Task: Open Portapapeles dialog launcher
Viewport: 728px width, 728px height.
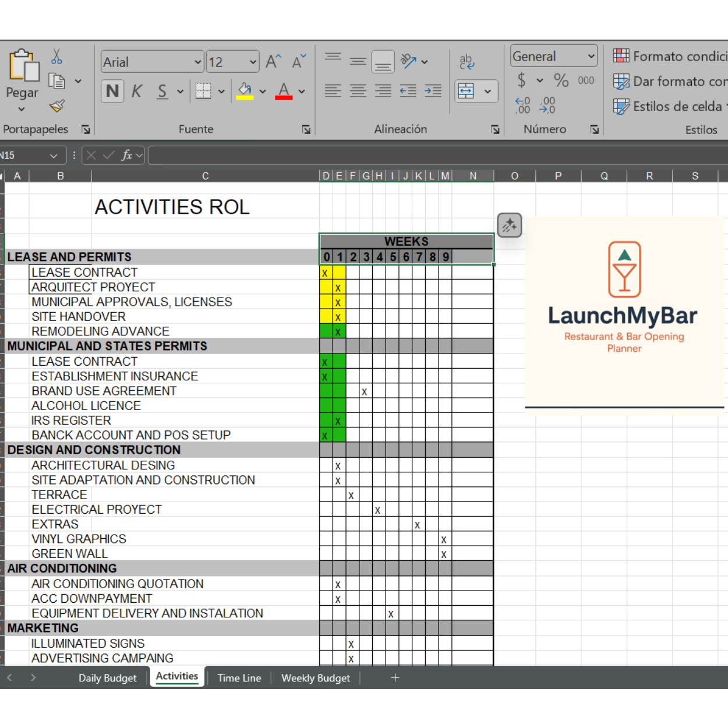Action: 86,129
